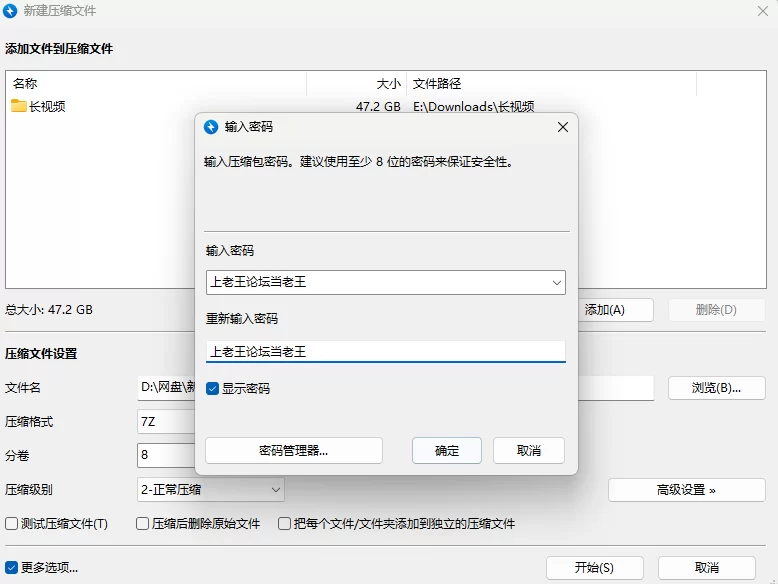This screenshot has width=778, height=584.
Task: Open the 压缩格式 dropdown showing 7Z
Action: (x=166, y=422)
